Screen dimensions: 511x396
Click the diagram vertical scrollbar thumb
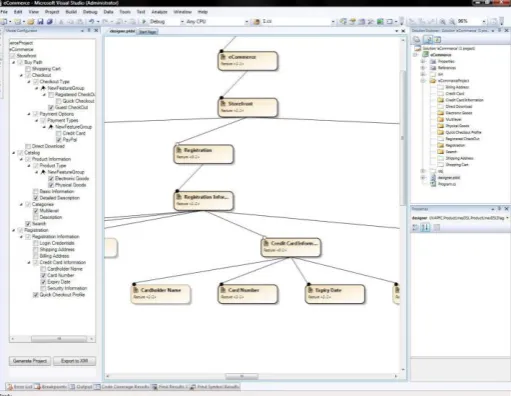click(403, 138)
